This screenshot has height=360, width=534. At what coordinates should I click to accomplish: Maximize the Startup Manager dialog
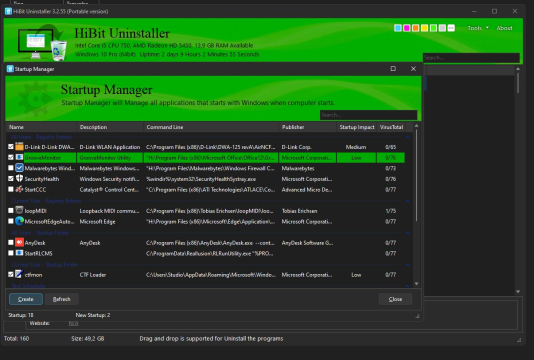[x=393, y=69]
